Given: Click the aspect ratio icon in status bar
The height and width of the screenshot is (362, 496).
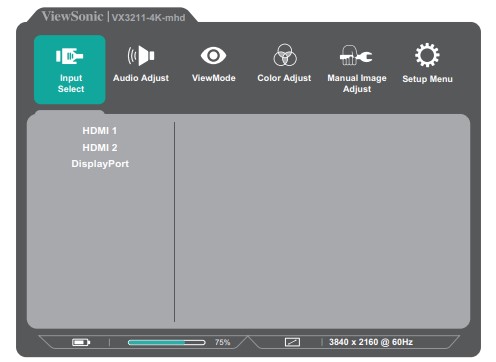Looking at the screenshot, I should [x=292, y=342].
